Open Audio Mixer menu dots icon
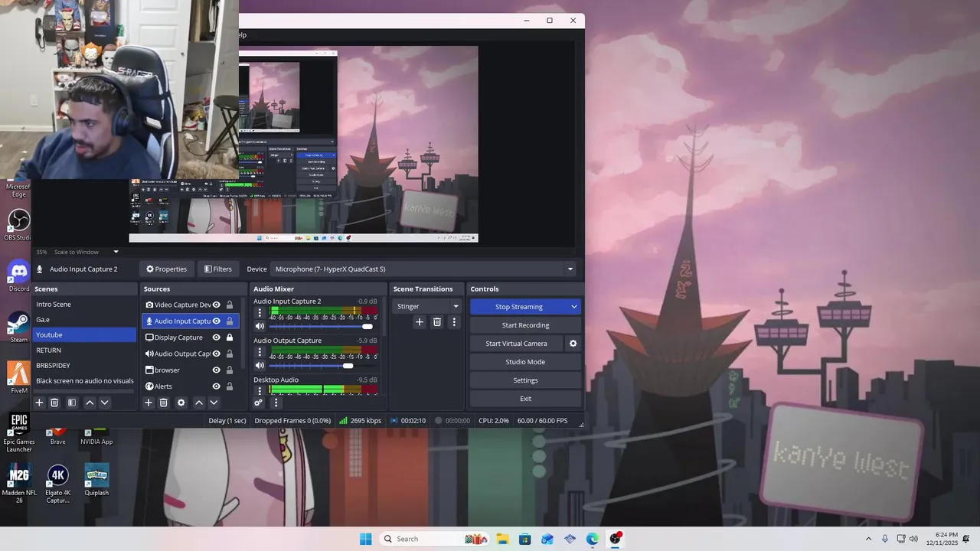Viewport: 980px width, 551px height. click(276, 403)
